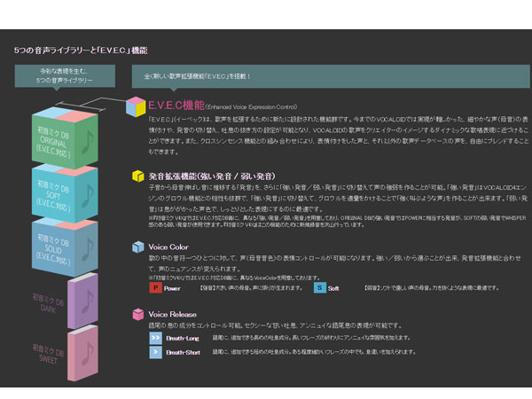Click the red P Power icon
Screen dimensions: 532x399
pos(155,287)
